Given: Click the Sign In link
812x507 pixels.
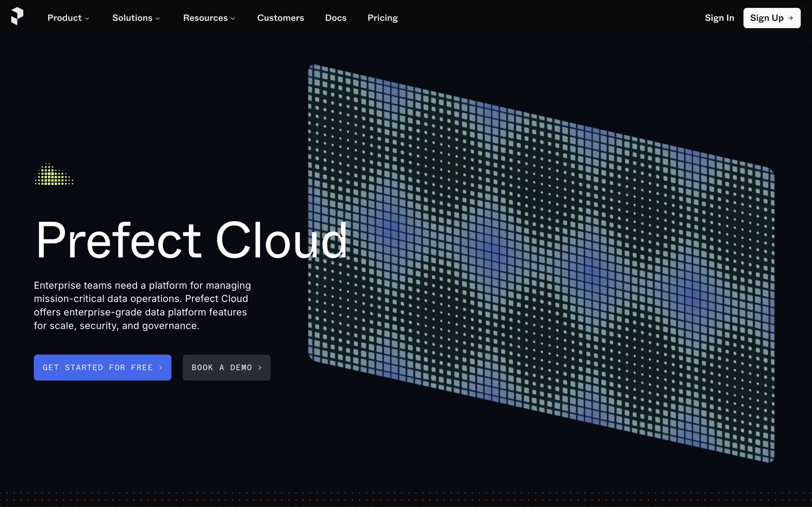Looking at the screenshot, I should coord(720,18).
